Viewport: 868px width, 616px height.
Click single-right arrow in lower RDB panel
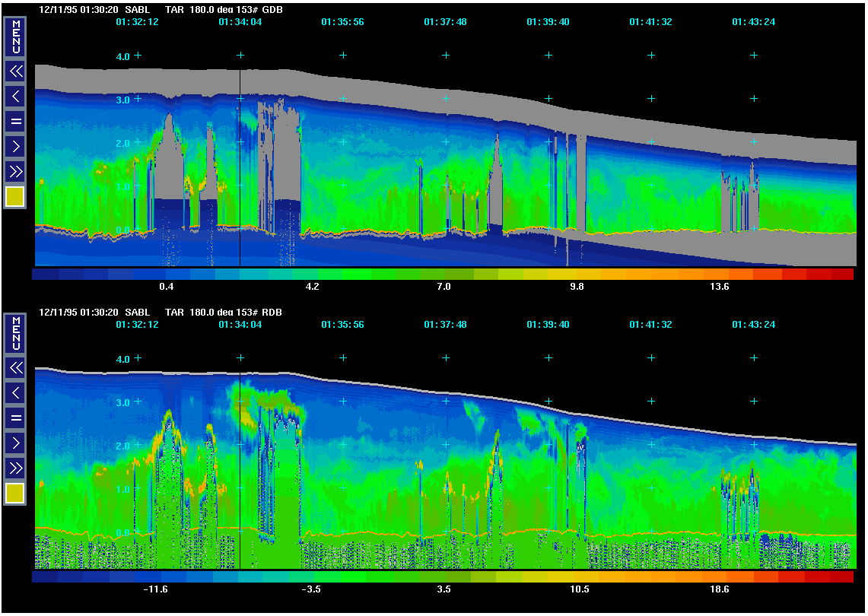pyautogui.click(x=15, y=443)
